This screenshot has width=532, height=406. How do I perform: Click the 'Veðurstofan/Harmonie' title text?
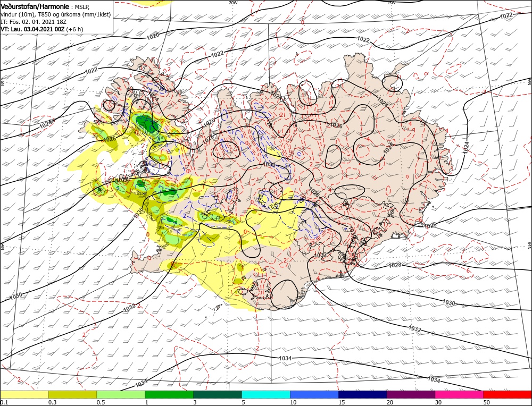(35, 7)
